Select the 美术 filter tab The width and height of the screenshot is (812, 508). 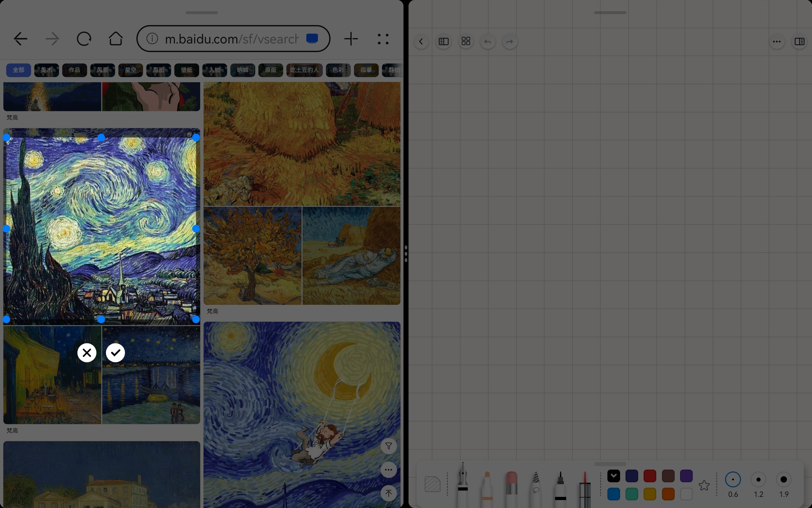click(x=47, y=70)
